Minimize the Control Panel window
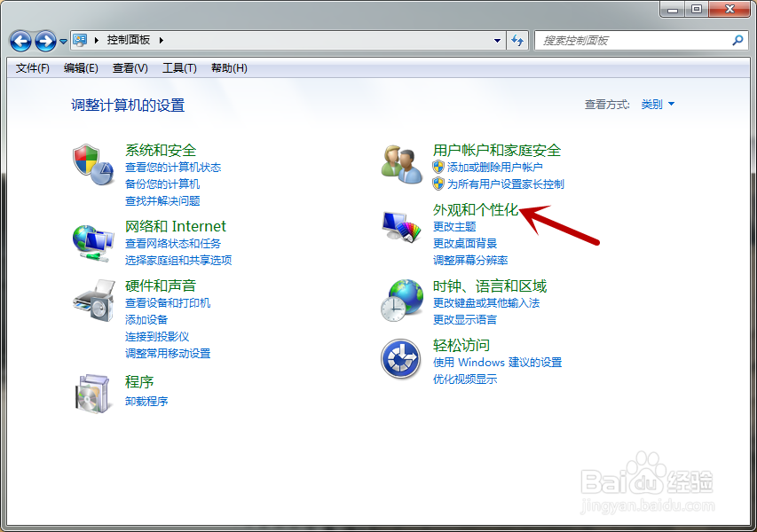The image size is (757, 532). point(673,9)
